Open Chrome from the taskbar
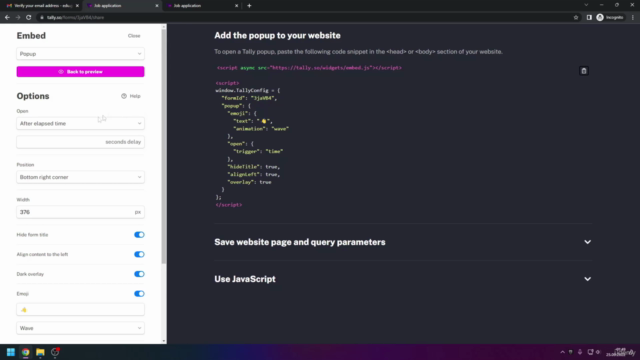This screenshot has width=640, height=360. [x=26, y=352]
